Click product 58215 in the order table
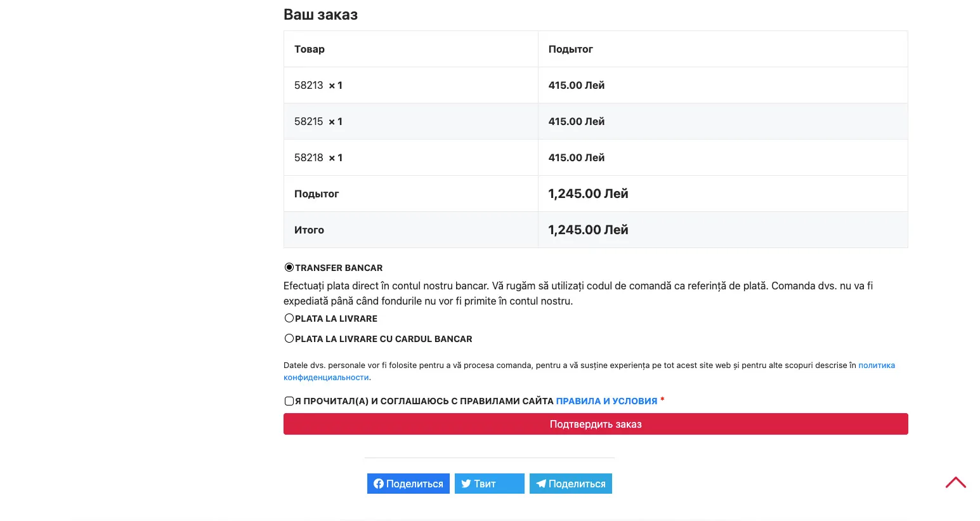 coord(309,121)
